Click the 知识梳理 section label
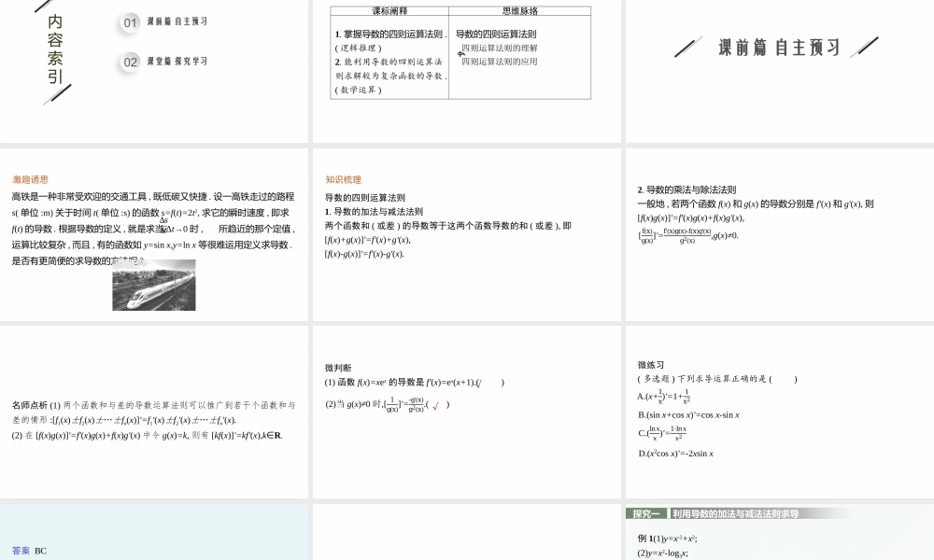The height and width of the screenshot is (560, 934). pos(342,177)
